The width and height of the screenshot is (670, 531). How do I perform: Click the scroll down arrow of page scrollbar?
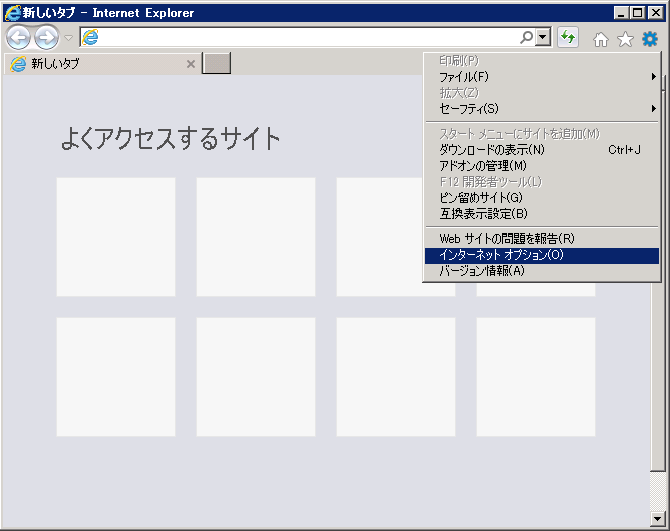[x=658, y=519]
